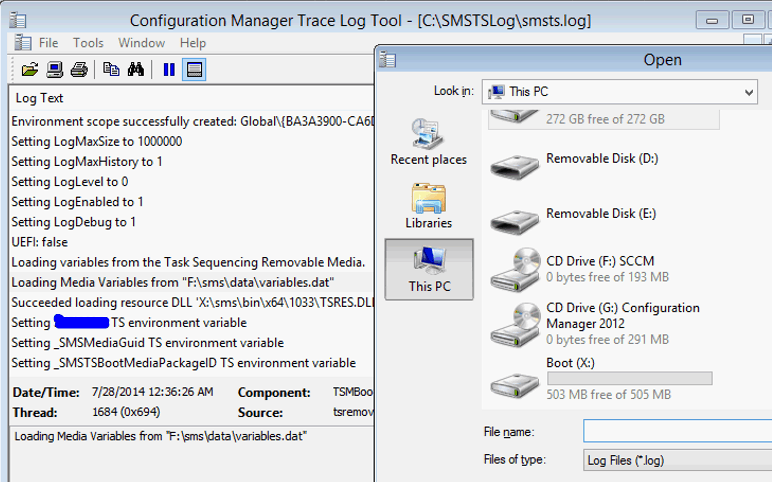
Task: Select the '_SMSTSBootMediaPackageID' log line
Action: coord(192,363)
